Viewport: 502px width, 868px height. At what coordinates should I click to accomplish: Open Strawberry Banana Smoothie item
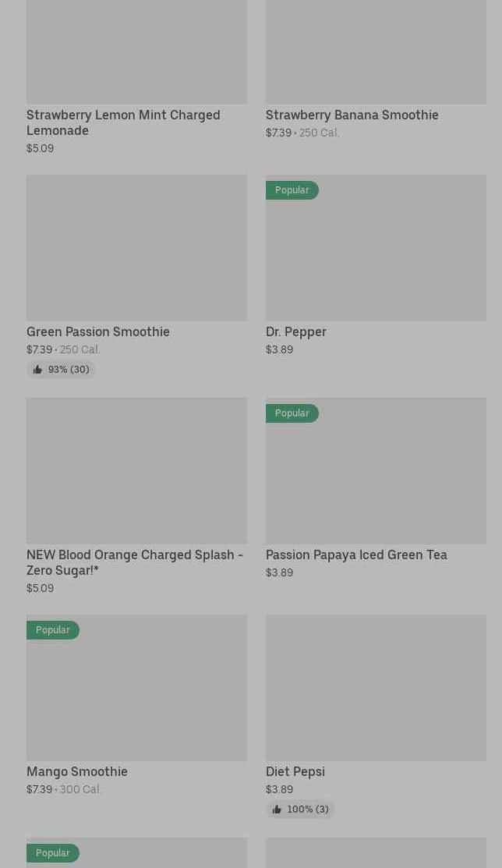click(352, 115)
